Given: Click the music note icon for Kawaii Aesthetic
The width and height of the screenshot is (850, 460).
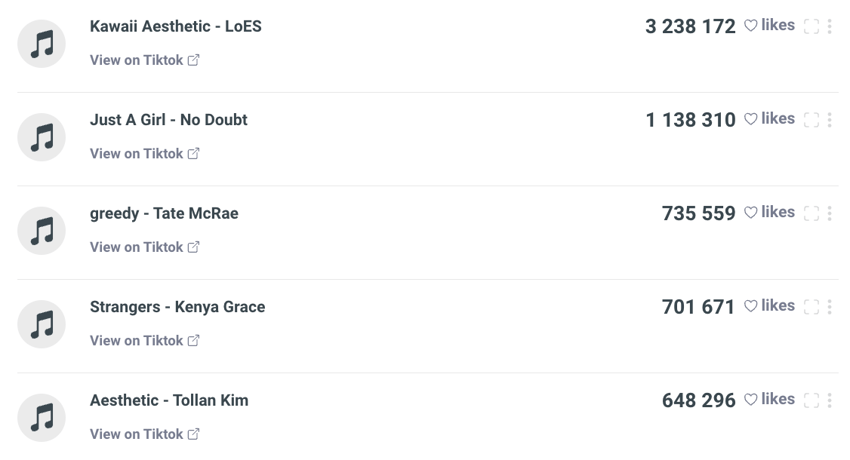Looking at the screenshot, I should (42, 44).
